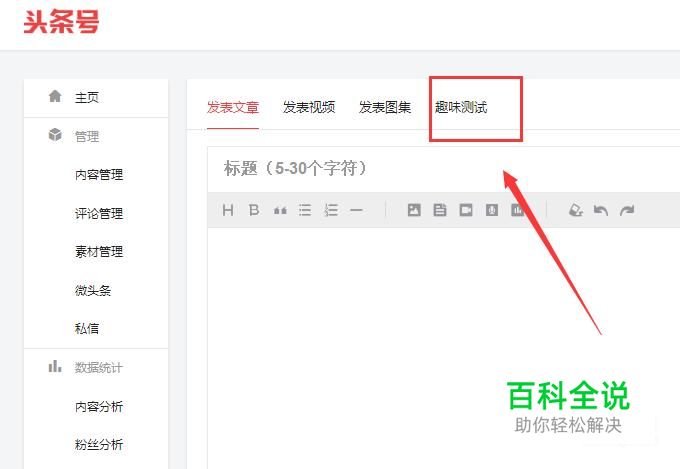Click the cube icon beside 管理
This screenshot has height=469, width=680.
click(x=55, y=135)
